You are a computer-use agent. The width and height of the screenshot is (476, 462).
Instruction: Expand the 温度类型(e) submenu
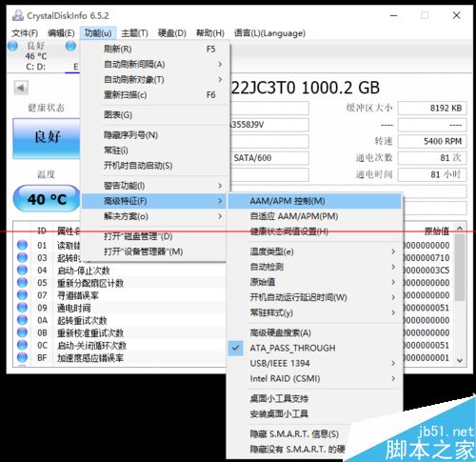[x=314, y=251]
